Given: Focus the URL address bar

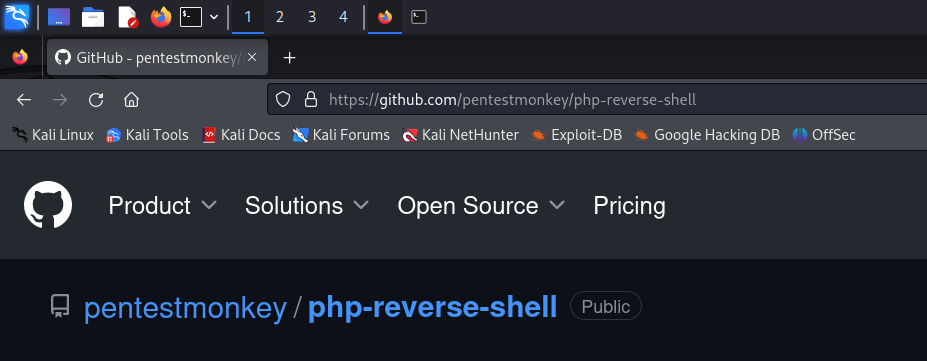Looking at the screenshot, I should pyautogui.click(x=597, y=99).
